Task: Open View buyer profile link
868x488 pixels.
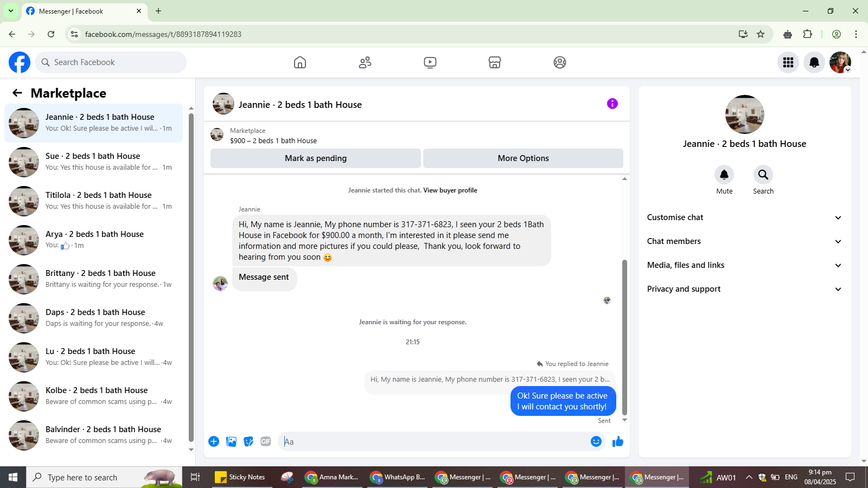Action: point(450,190)
